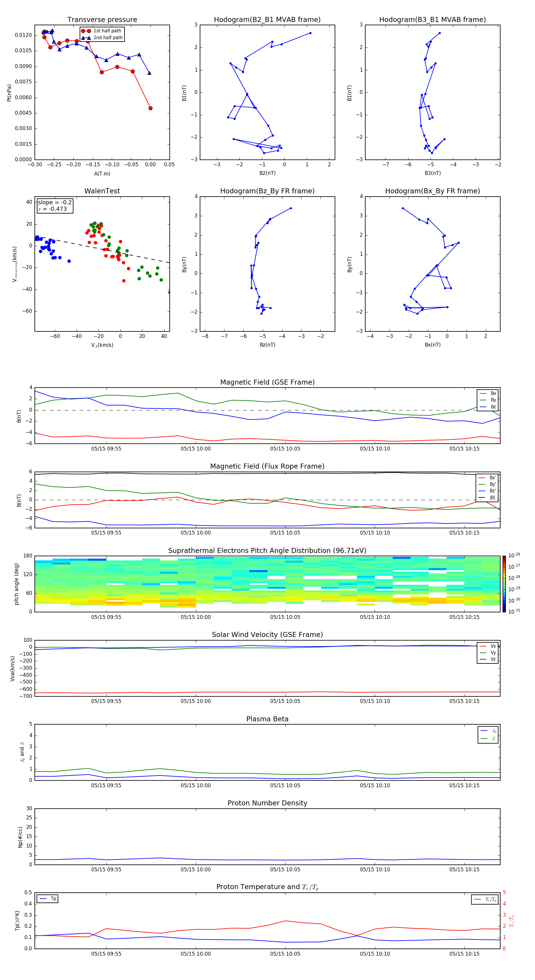Click the 'WalenTest' plot title
Viewport: 535px width, 980px height.
(x=102, y=191)
